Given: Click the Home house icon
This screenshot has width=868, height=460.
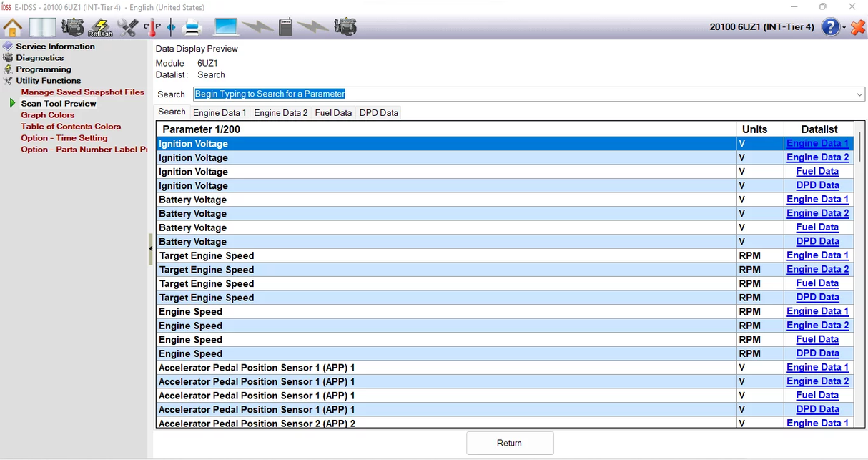Looking at the screenshot, I should pos(13,27).
